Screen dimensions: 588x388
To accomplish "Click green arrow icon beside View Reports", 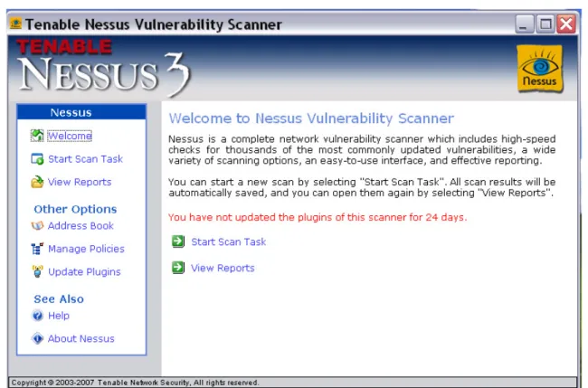I will click(x=178, y=268).
